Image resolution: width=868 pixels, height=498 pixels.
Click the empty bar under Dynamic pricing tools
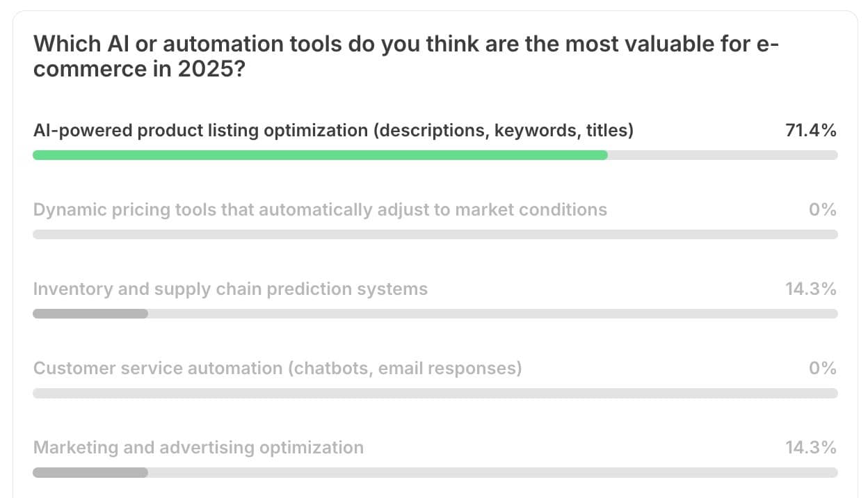point(435,234)
